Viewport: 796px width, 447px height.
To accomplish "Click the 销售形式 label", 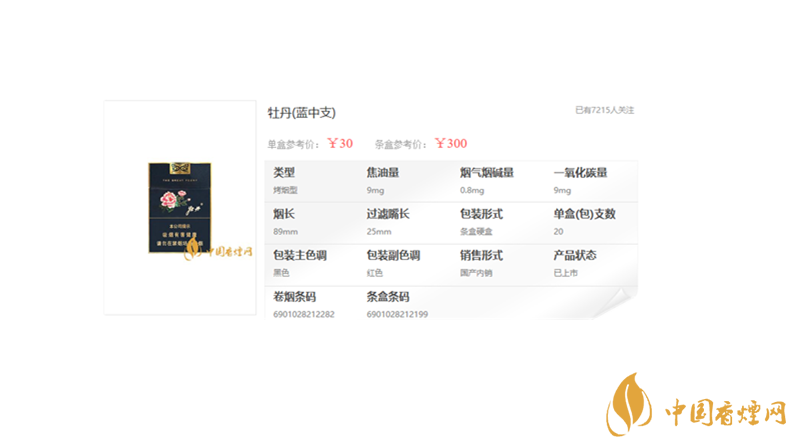I will coord(481,256).
